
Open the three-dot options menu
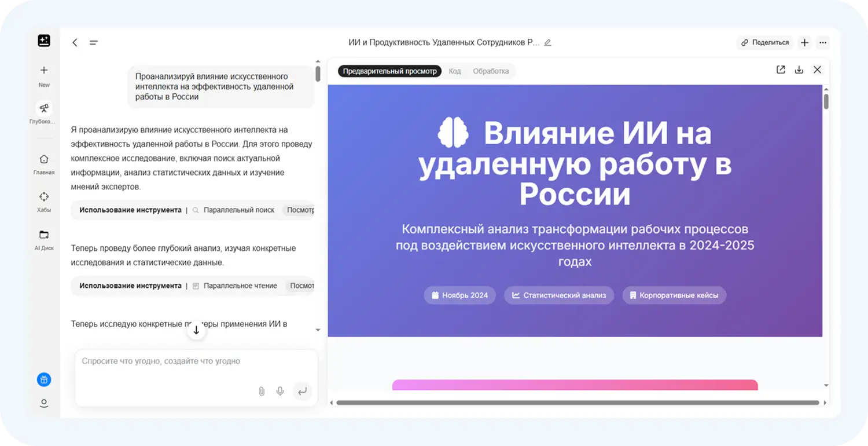point(823,42)
